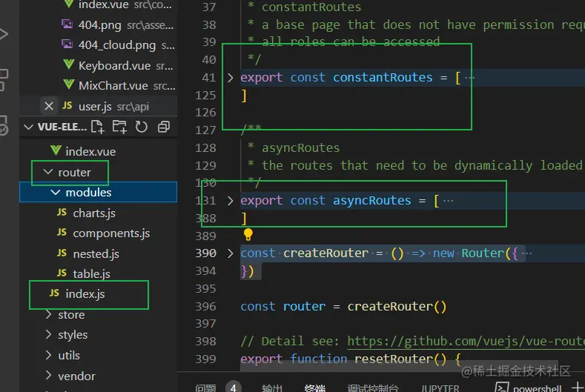The height and width of the screenshot is (392, 585).
Task: Close the user.js open editor
Action: pos(49,106)
